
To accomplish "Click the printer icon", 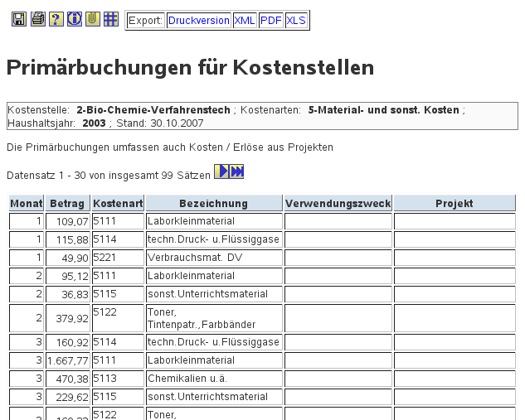I will click(37, 19).
